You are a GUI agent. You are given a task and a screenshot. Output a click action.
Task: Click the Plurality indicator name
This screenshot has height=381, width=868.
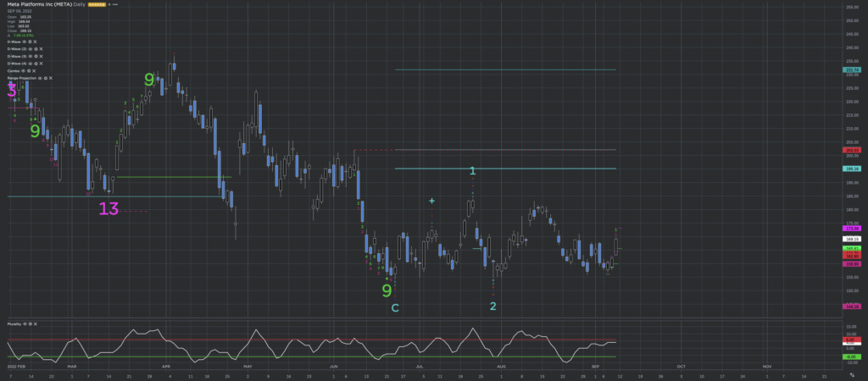tap(14, 324)
